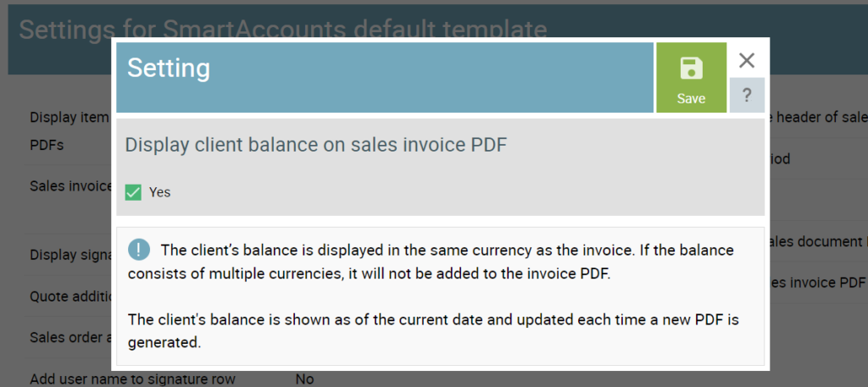Toggle the green Yes checkbox
The image size is (868, 387).
133,192
